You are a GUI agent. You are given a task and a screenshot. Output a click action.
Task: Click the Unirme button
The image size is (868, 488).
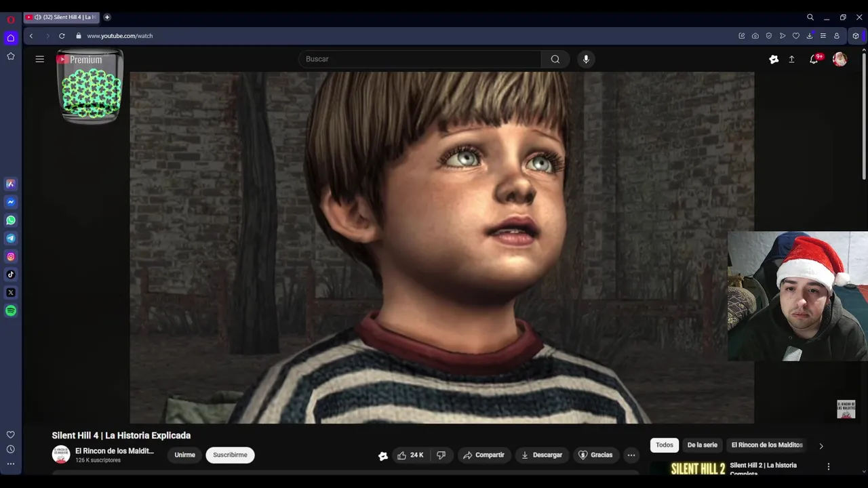tap(184, 455)
